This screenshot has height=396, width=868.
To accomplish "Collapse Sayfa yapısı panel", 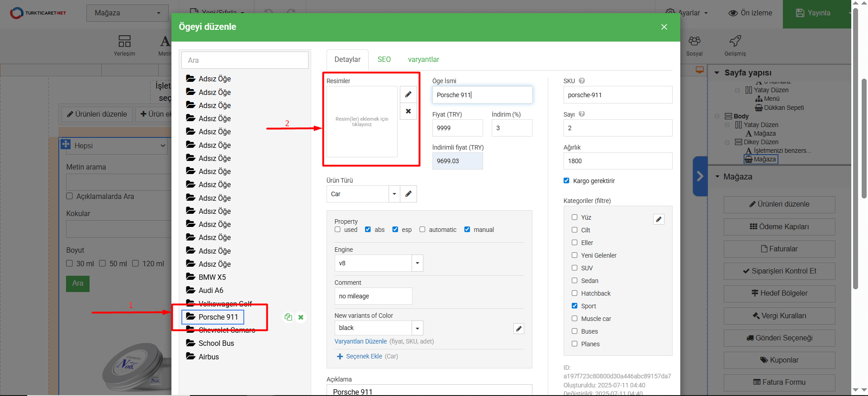I will click(x=717, y=72).
